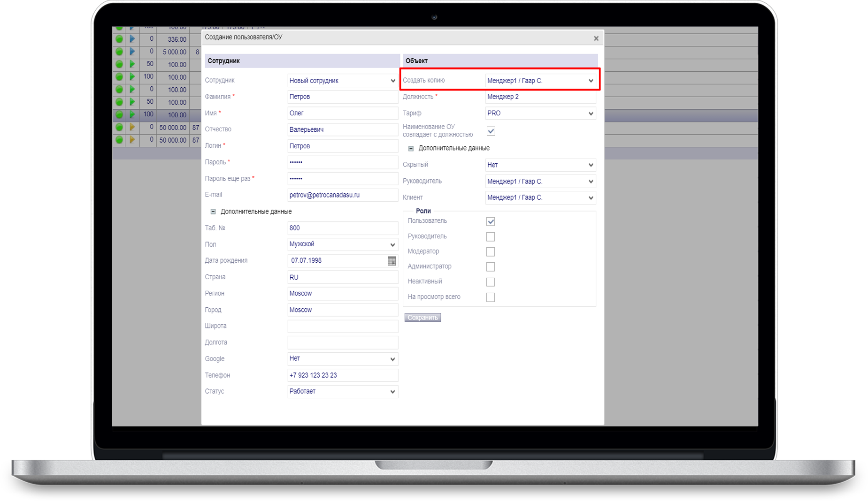Click the blue play arrow in the 336.00 row
868x501 pixels.
coord(132,39)
